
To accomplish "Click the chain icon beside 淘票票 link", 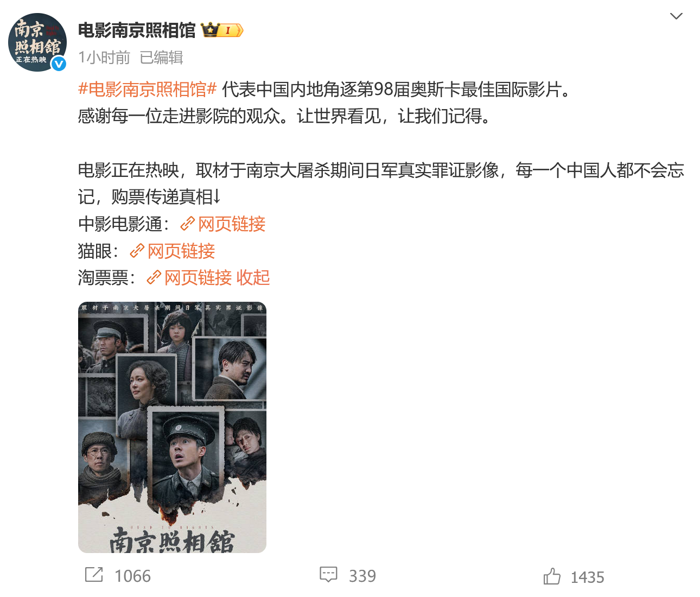I will point(154,277).
